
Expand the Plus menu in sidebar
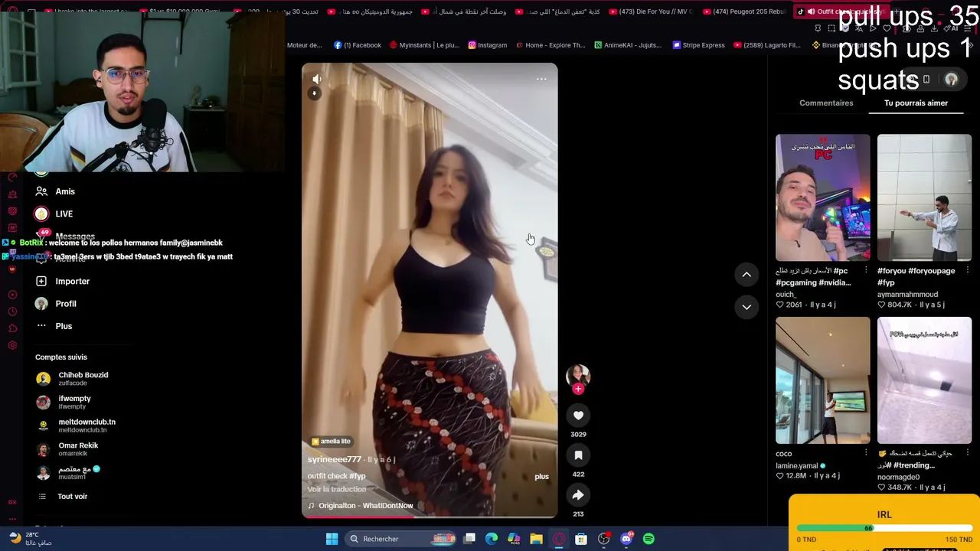(x=54, y=326)
